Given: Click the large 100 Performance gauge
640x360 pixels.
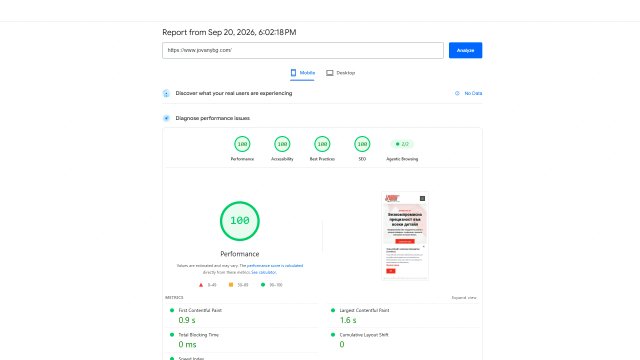Looking at the screenshot, I should pos(240,221).
